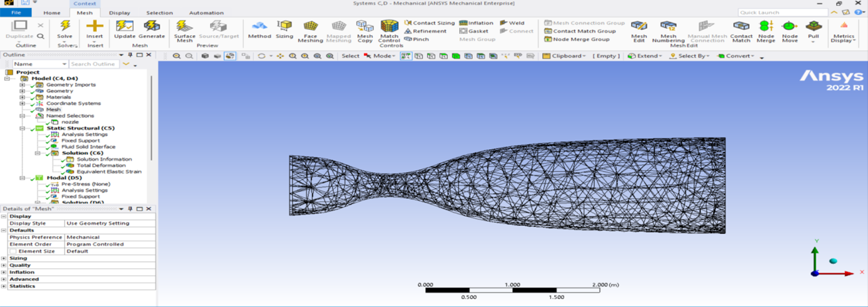Expand the Quality details section

(x=4, y=265)
